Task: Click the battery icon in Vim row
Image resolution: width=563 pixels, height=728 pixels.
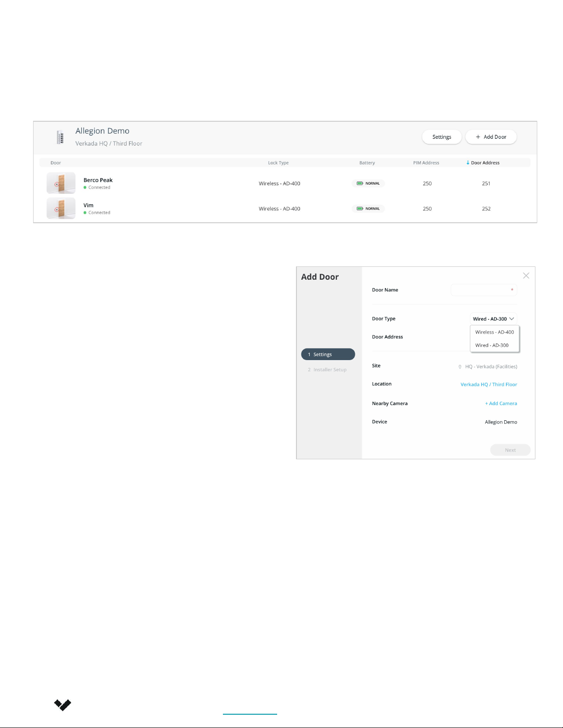Action: coord(360,209)
